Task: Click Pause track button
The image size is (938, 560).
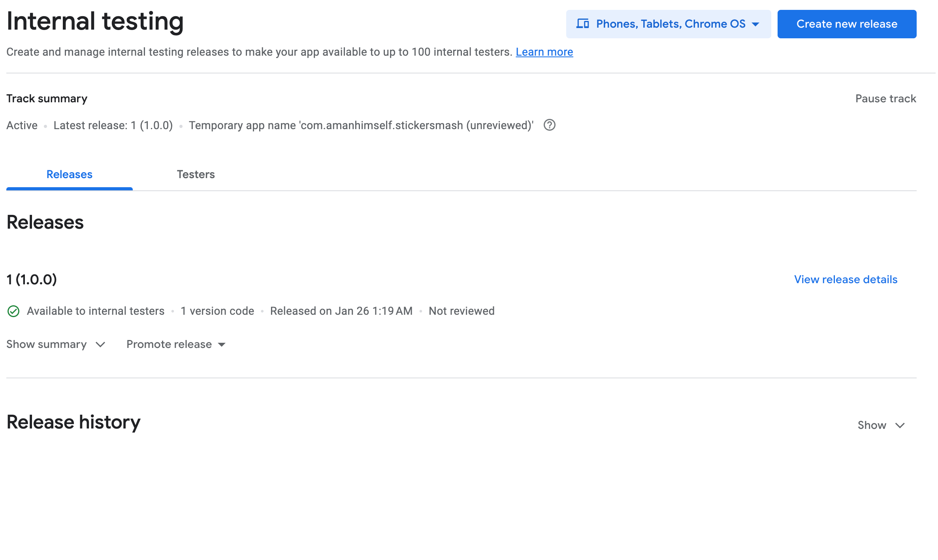Action: click(885, 99)
